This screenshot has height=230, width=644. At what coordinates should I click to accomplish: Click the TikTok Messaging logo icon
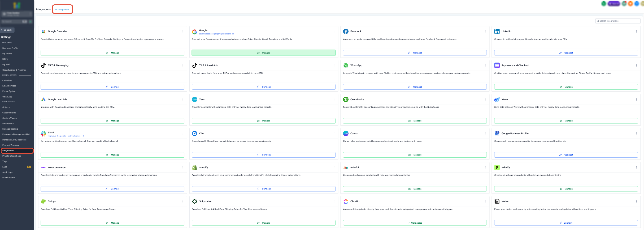pos(43,65)
